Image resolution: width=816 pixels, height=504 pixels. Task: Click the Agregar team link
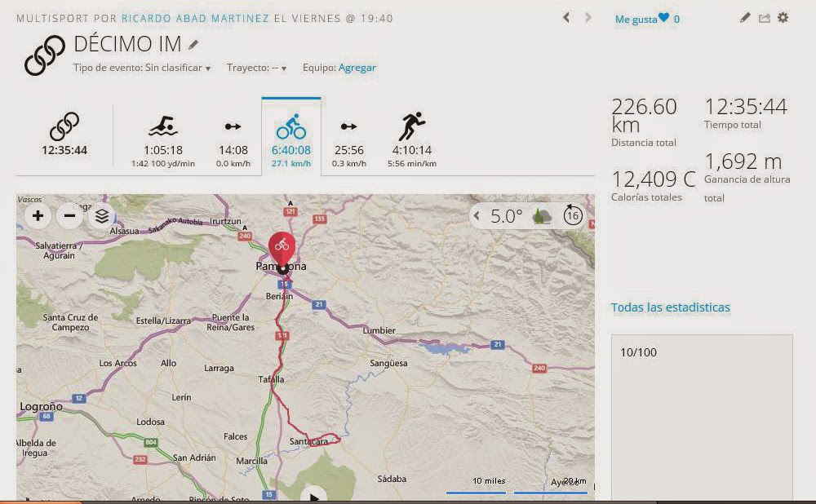tap(357, 69)
